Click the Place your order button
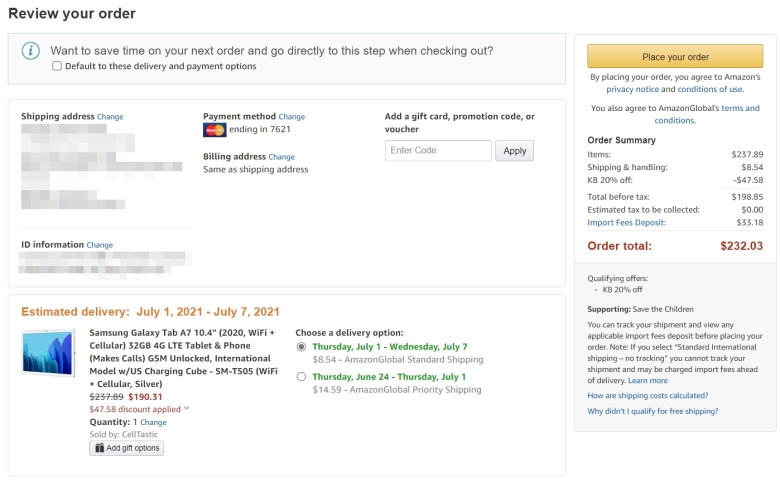This screenshot has height=488, width=780. click(675, 56)
